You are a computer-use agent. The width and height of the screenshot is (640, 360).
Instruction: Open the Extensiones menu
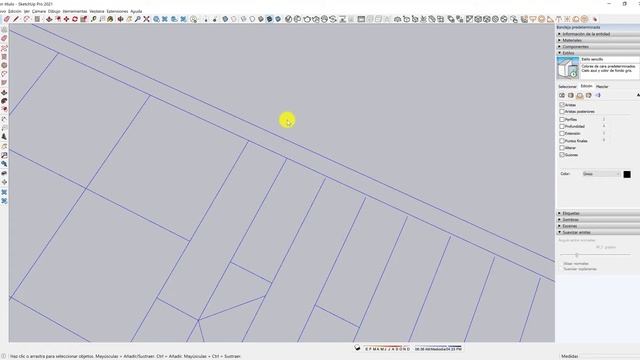pos(117,11)
